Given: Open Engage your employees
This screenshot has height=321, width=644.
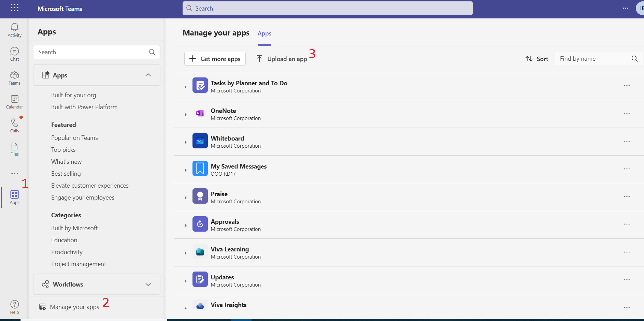Looking at the screenshot, I should pyautogui.click(x=83, y=198).
